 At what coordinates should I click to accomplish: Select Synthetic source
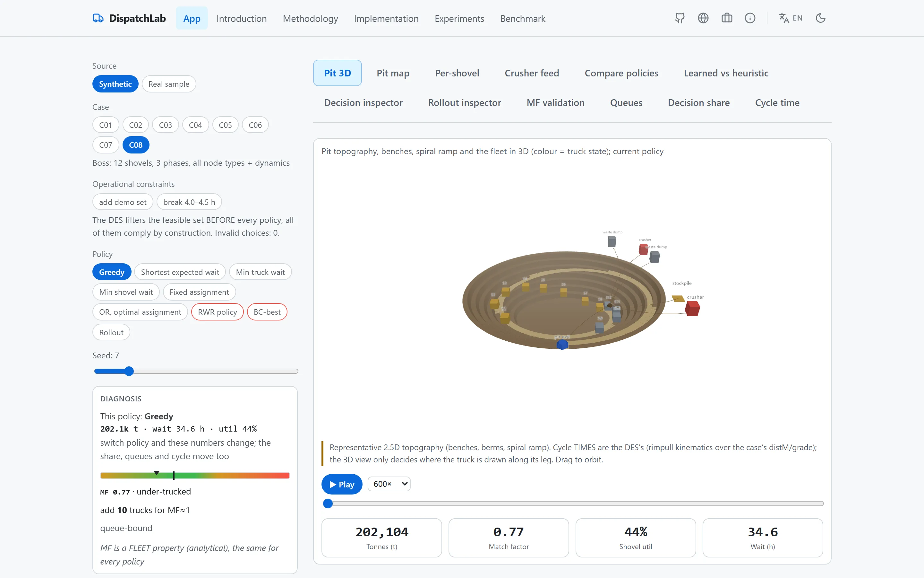(115, 84)
